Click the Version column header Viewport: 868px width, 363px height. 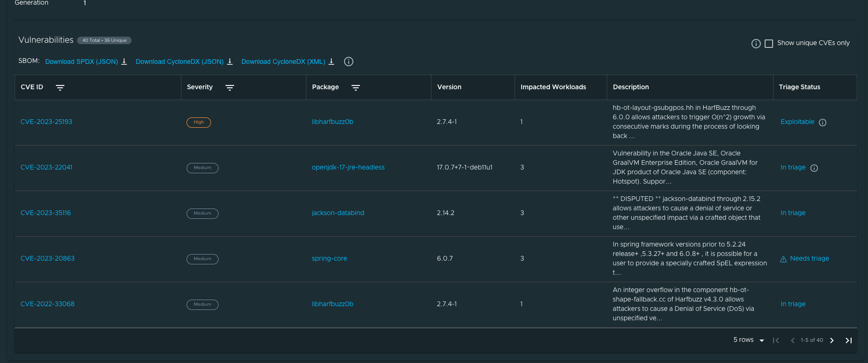coord(449,87)
